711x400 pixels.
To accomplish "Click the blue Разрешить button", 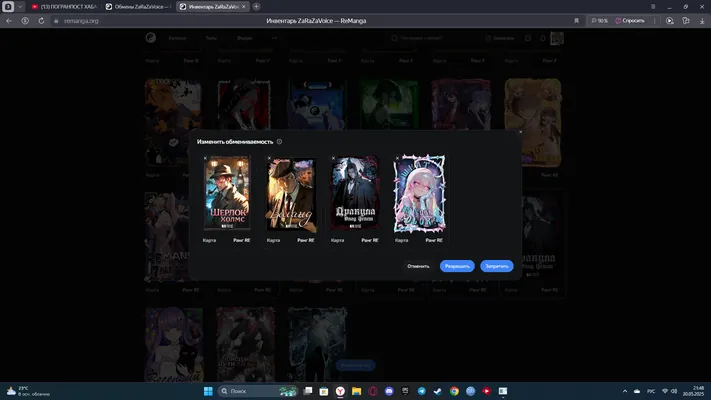I will (457, 266).
